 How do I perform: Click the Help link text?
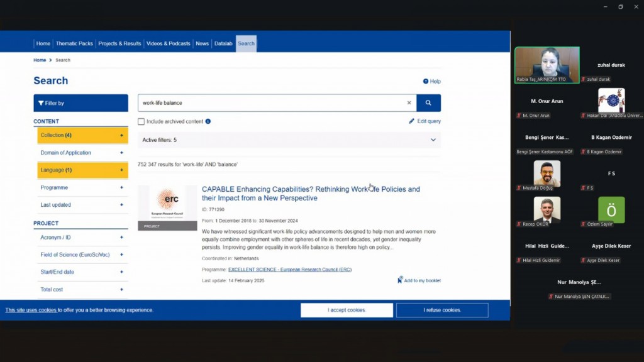[435, 81]
